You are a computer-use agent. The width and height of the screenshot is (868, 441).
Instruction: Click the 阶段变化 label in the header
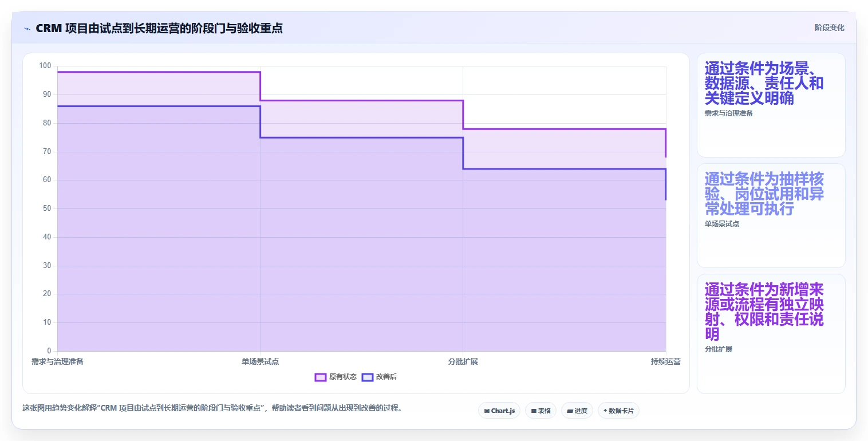829,28
